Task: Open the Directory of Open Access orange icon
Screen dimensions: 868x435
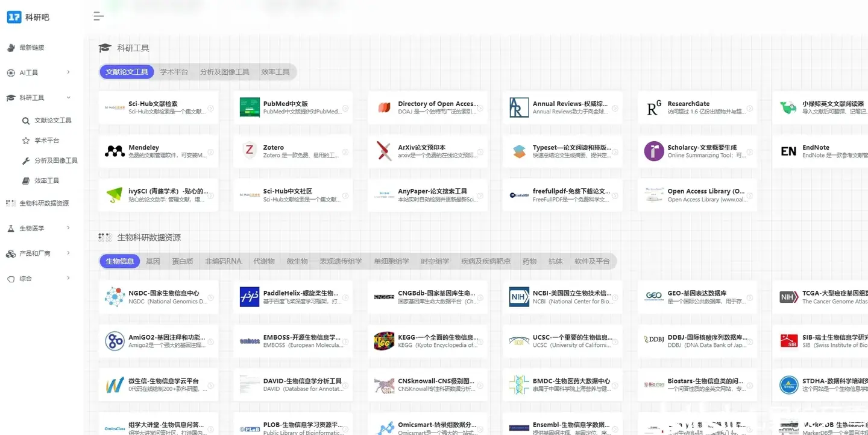Action: coord(384,107)
